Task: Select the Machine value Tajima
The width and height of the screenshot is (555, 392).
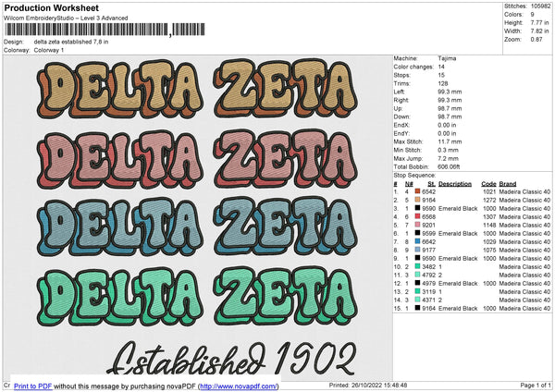Action: [x=447, y=58]
